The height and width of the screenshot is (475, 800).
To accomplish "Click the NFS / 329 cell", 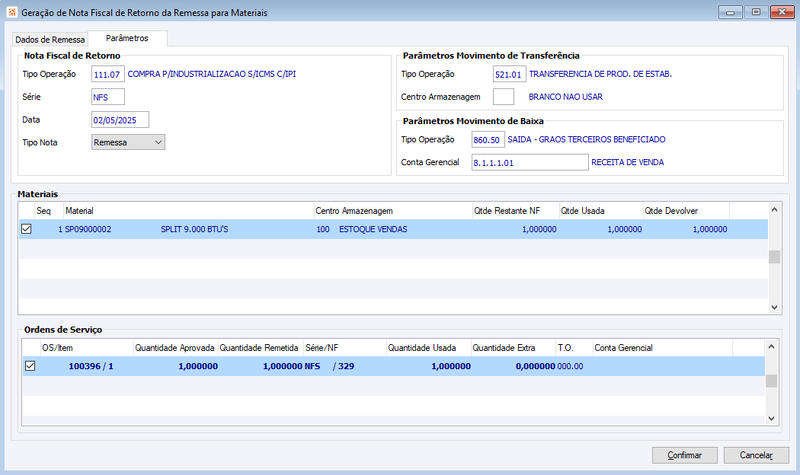I will [x=329, y=366].
